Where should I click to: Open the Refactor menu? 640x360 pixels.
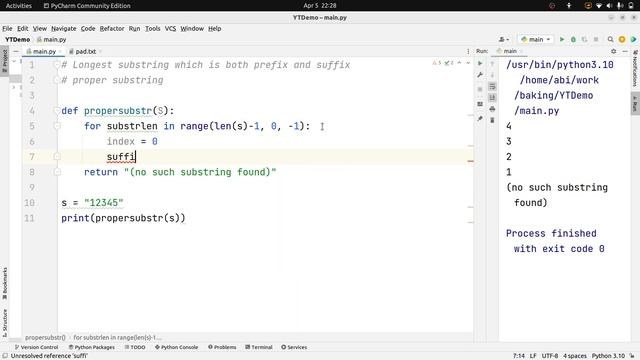tap(112, 29)
